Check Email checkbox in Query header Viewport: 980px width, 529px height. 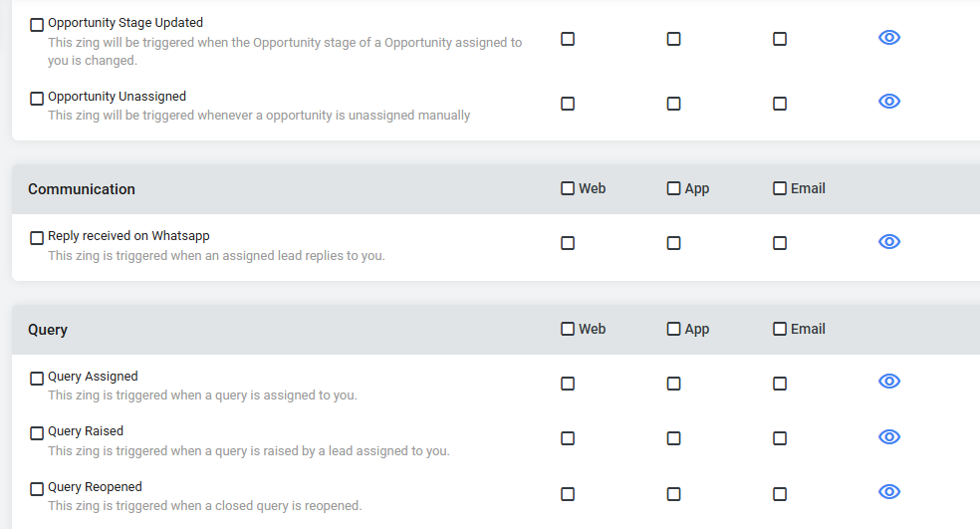pos(780,329)
